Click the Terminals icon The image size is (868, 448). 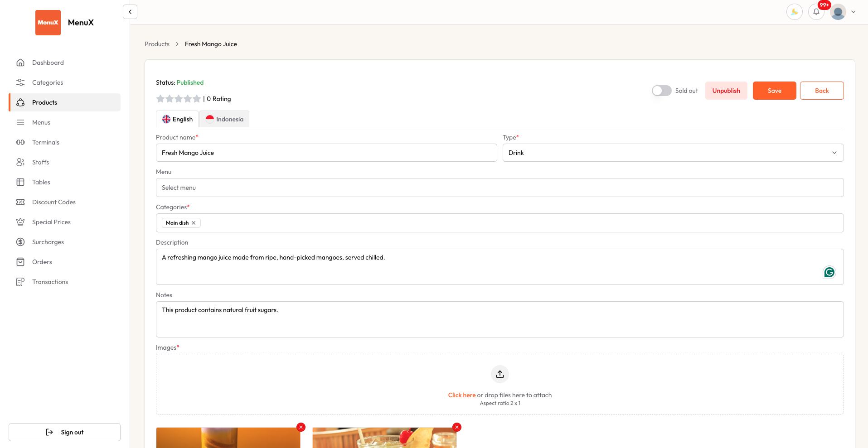coord(20,142)
